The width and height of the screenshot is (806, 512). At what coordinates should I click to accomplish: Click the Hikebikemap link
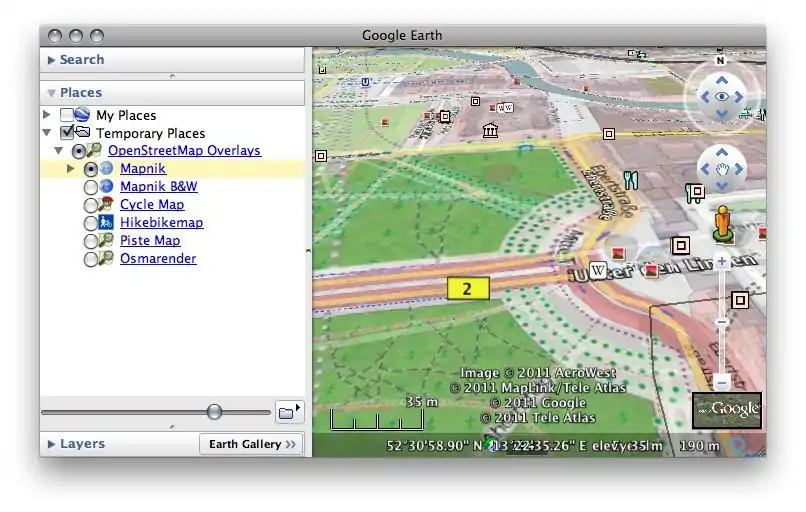[161, 223]
